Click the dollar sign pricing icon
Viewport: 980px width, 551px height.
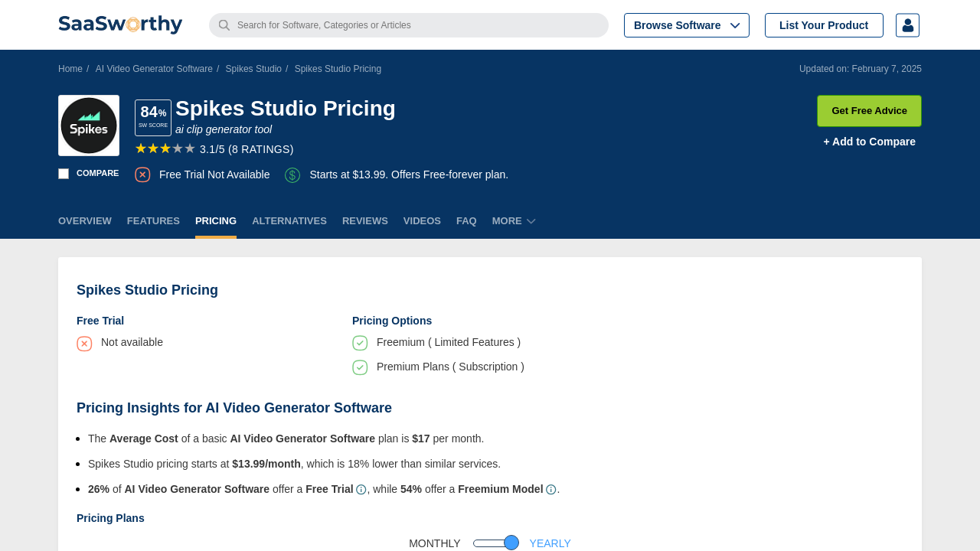(x=292, y=175)
